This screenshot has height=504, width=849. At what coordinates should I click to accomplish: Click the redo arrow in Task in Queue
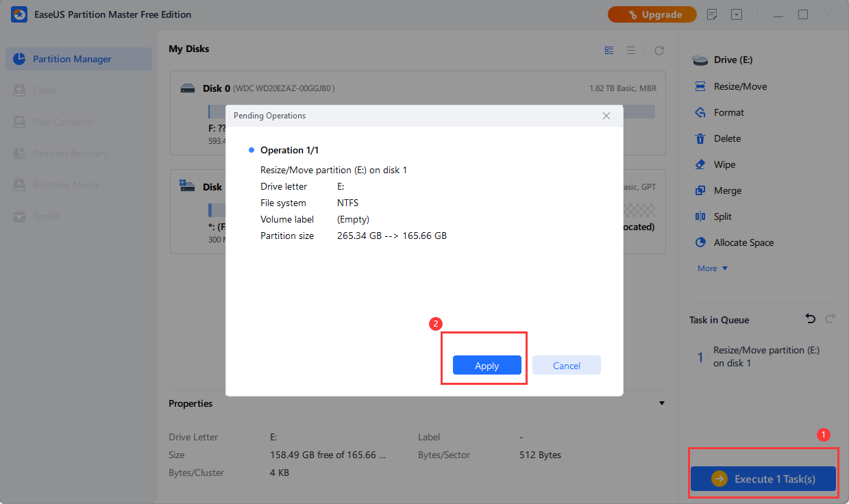click(x=830, y=319)
